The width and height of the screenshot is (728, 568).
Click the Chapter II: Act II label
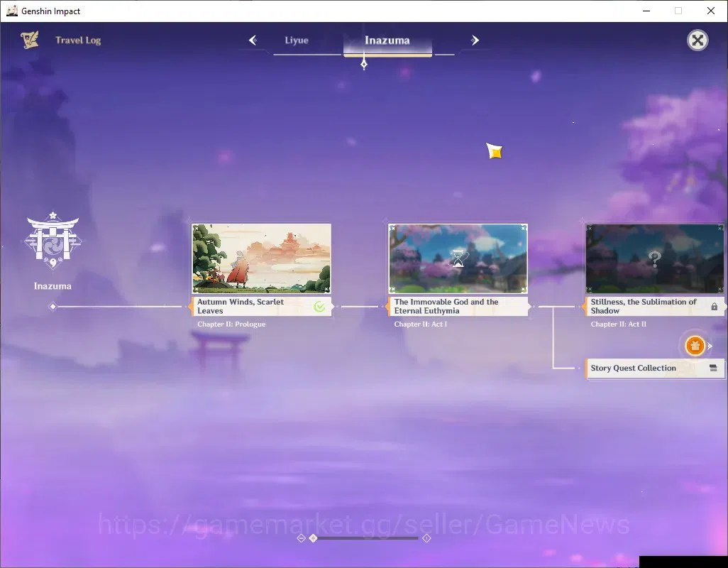[619, 324]
